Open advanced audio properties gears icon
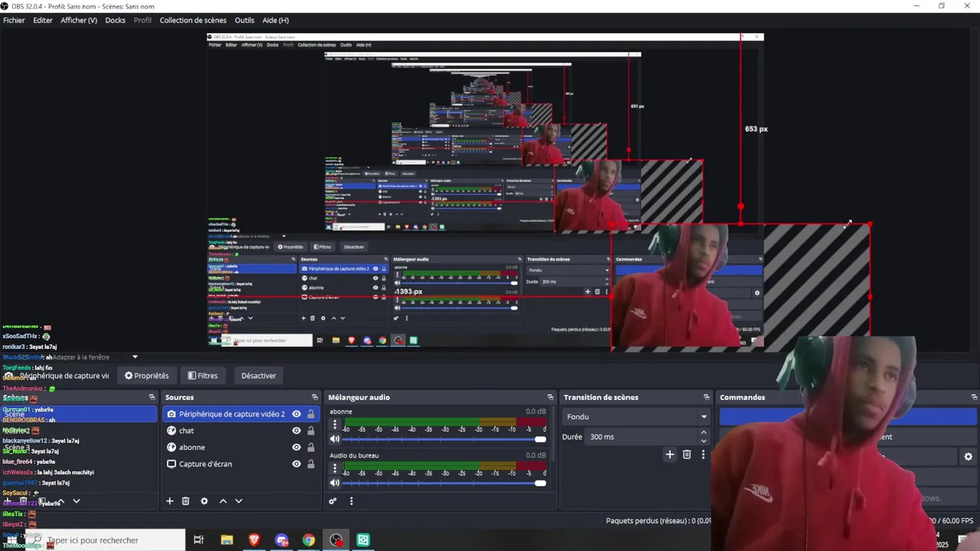This screenshot has height=551, width=980. pos(332,501)
